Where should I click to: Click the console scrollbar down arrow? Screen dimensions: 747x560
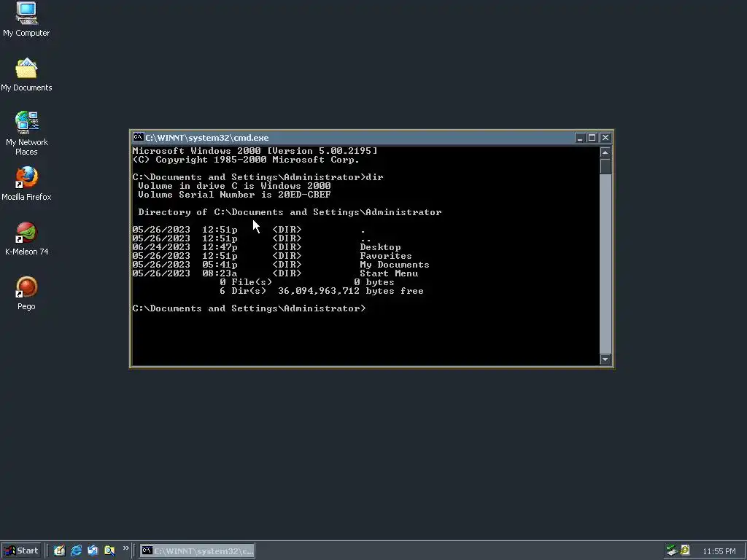tap(605, 359)
